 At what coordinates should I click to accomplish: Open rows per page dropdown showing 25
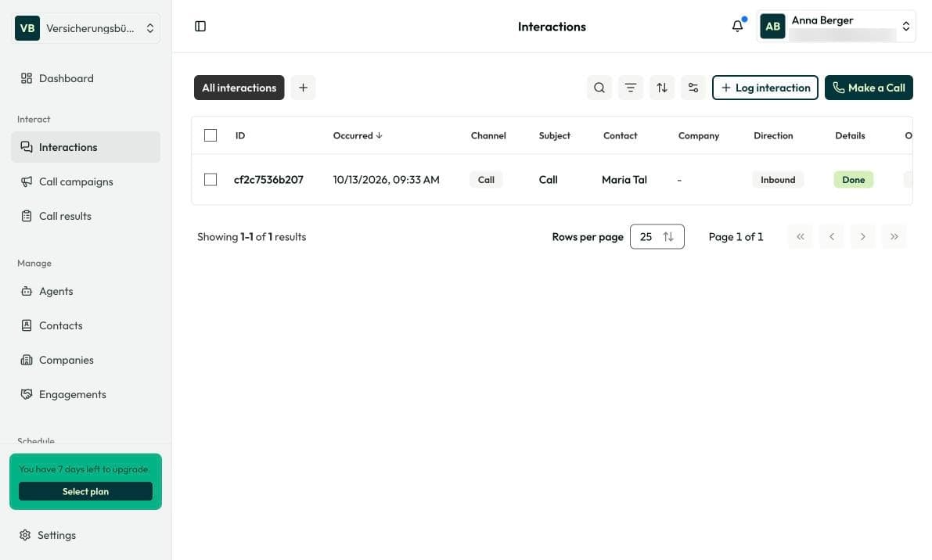click(657, 236)
